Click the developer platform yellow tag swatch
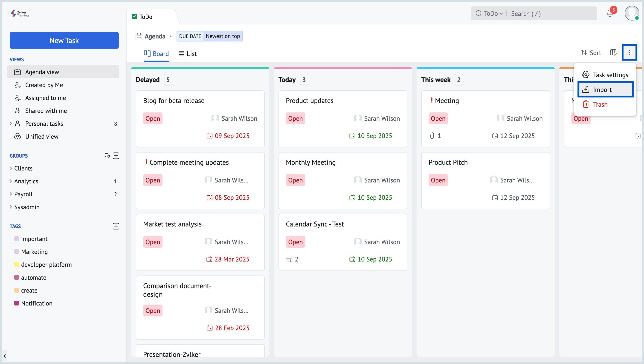The height and width of the screenshot is (364, 644). pos(17,264)
